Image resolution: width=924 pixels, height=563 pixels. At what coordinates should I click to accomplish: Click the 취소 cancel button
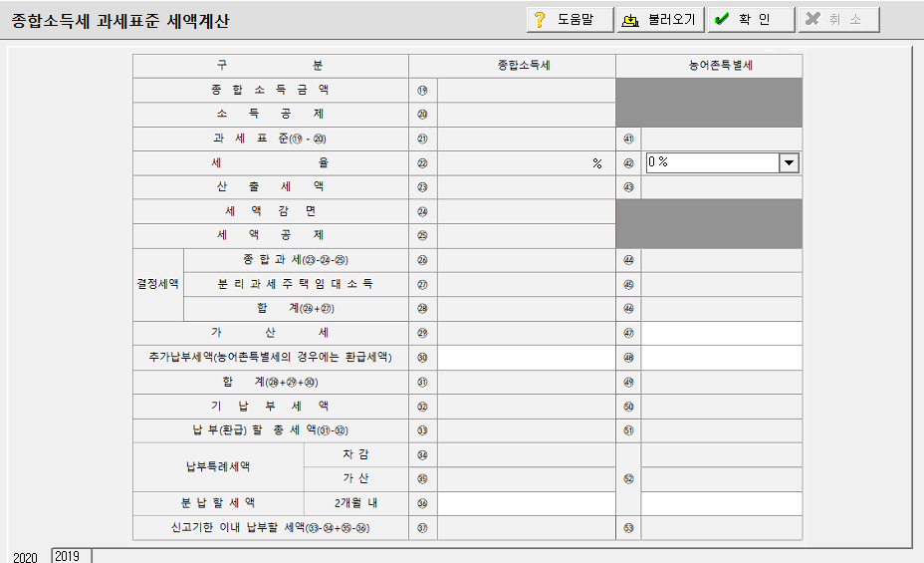coord(839,20)
